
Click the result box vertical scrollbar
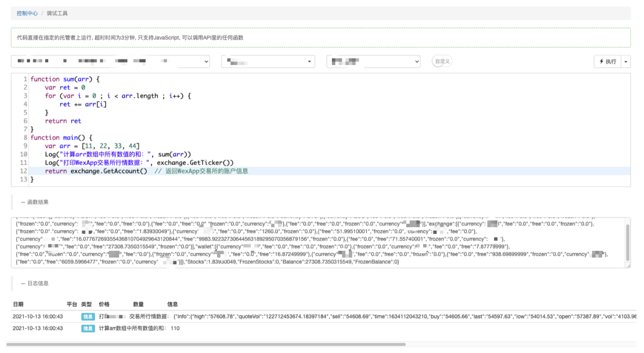click(x=628, y=242)
